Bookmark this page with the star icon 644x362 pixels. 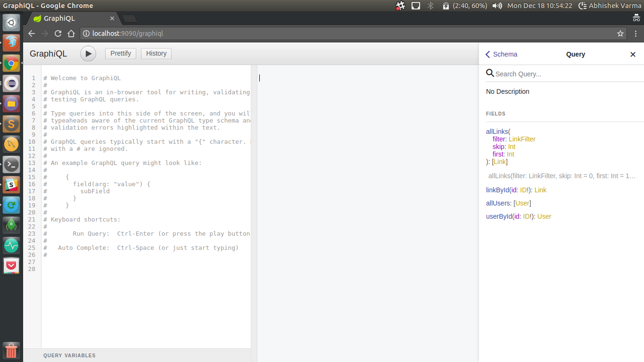[x=620, y=33]
